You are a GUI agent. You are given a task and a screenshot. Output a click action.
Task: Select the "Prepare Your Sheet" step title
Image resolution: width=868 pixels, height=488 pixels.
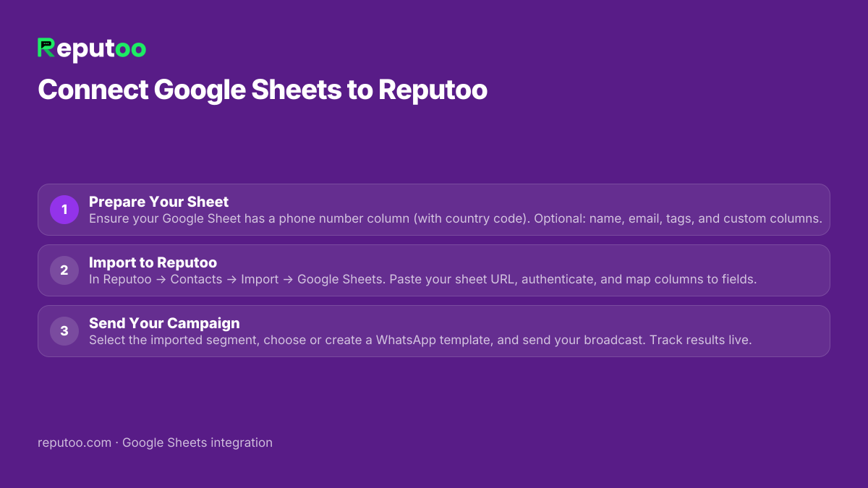click(x=158, y=202)
